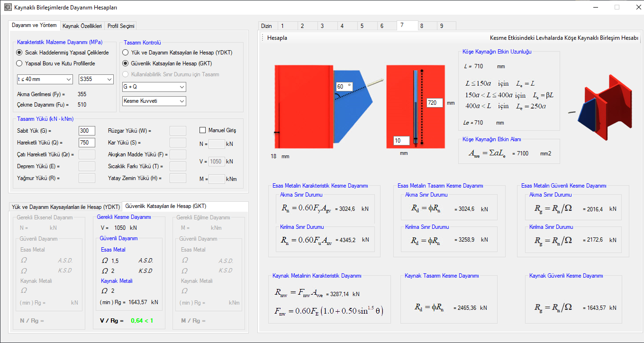
Task: Click the Kar Yükü (S) input field
Action: pos(178,143)
